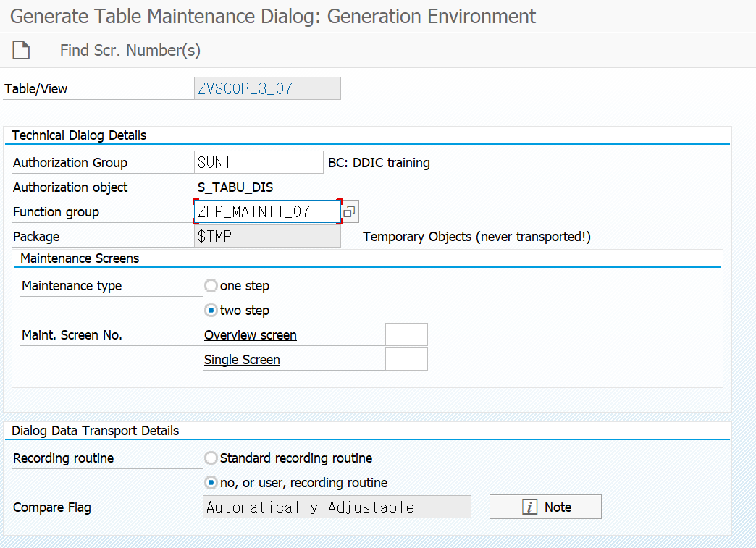Select the one step maintenance type
The image size is (756, 548).
211,286
